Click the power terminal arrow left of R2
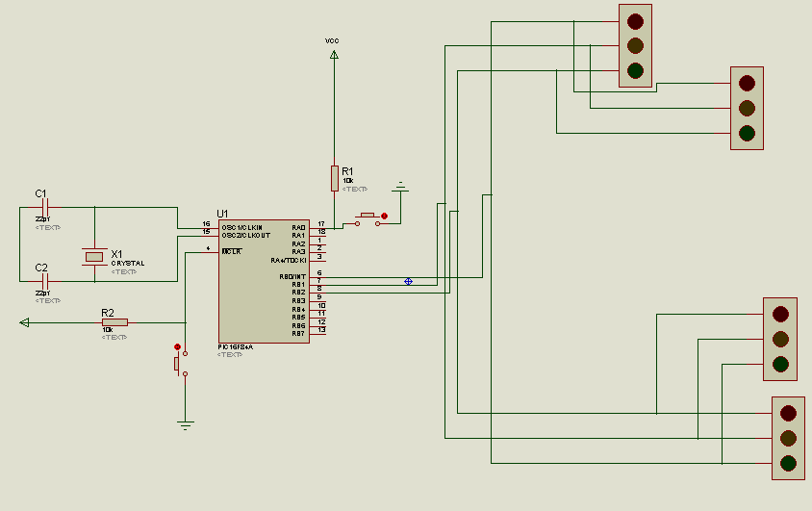The height and width of the screenshot is (511, 812). point(24,322)
